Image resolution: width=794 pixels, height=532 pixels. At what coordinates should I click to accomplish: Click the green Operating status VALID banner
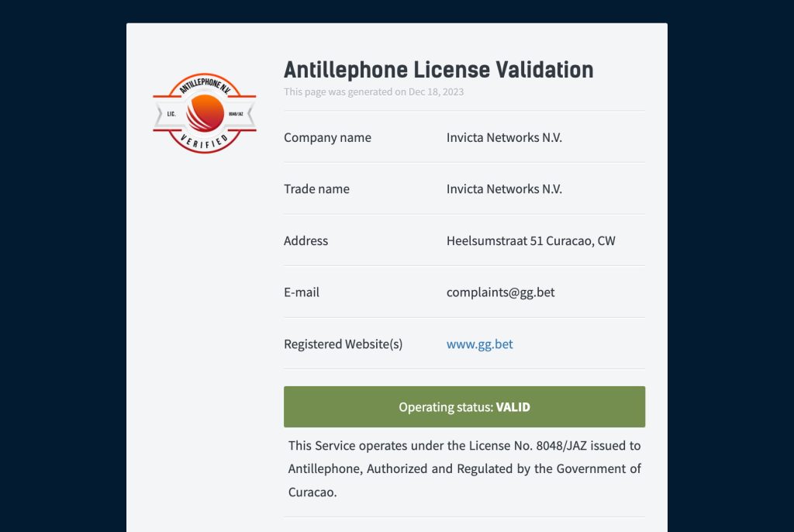click(x=464, y=407)
